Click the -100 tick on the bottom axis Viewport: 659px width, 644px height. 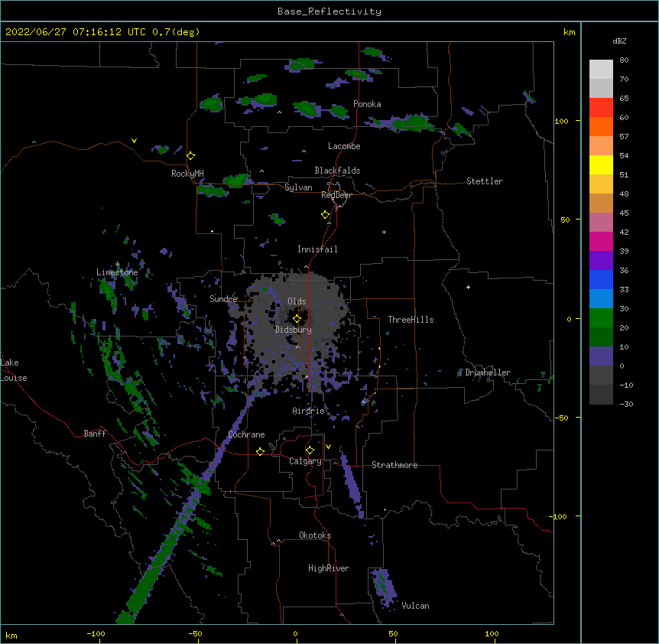[x=96, y=633]
